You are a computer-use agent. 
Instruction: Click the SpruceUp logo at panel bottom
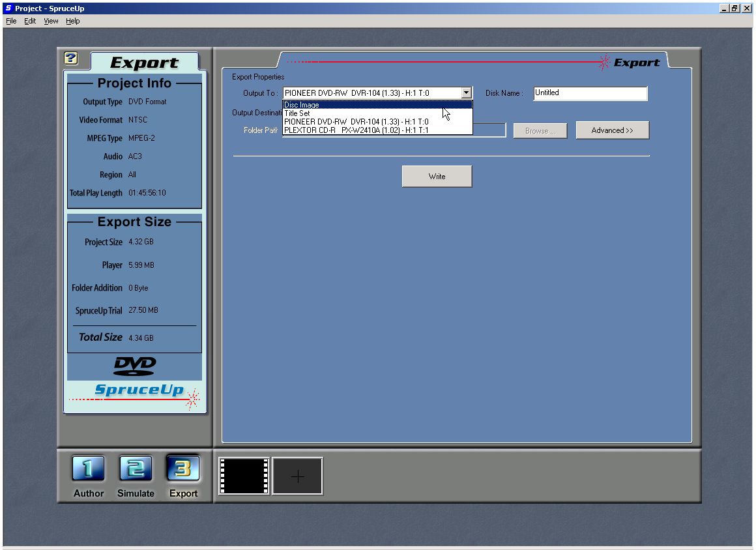(x=139, y=390)
